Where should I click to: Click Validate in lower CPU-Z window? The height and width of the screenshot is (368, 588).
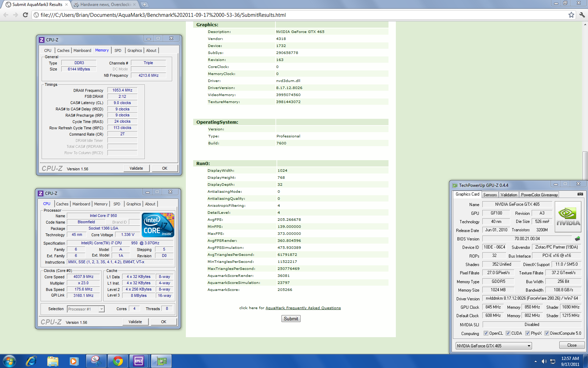coord(135,322)
